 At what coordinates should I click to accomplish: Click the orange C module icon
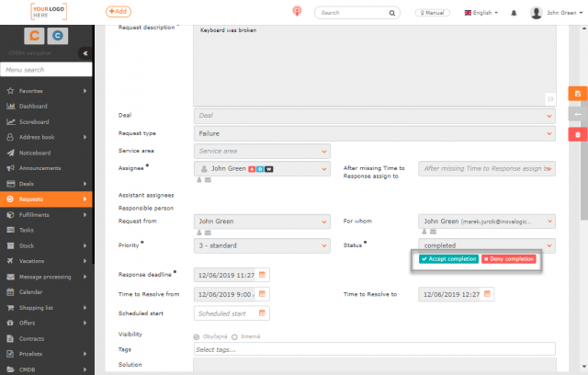[34, 36]
